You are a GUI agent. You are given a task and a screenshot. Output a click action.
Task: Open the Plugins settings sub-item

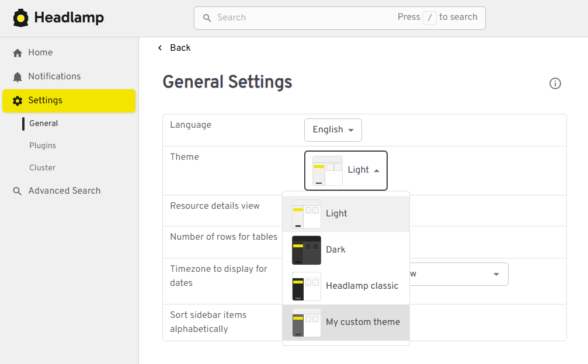(43, 146)
